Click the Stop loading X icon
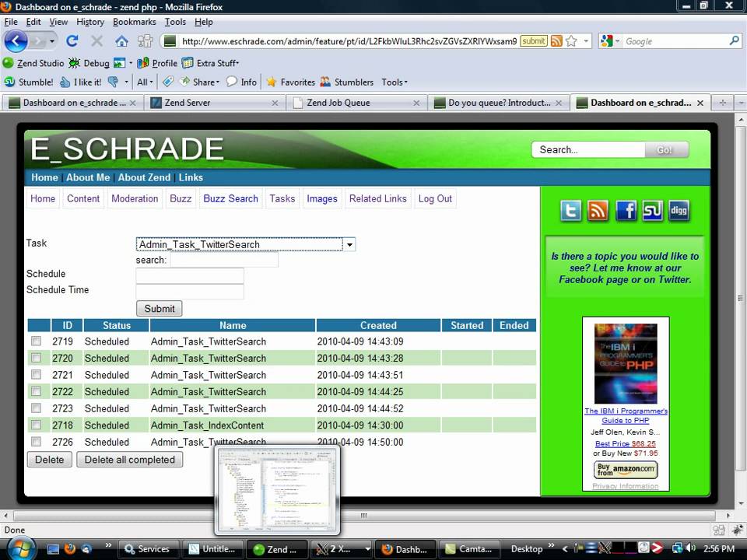 [96, 41]
